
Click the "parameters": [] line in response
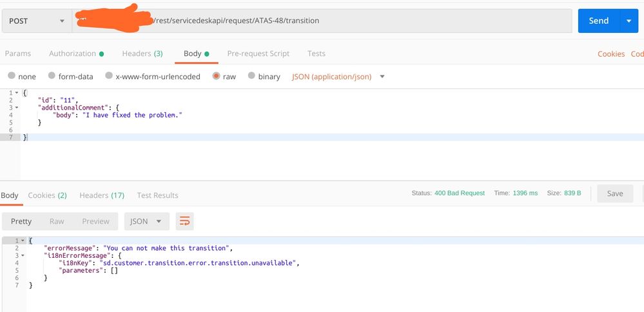tap(88, 270)
